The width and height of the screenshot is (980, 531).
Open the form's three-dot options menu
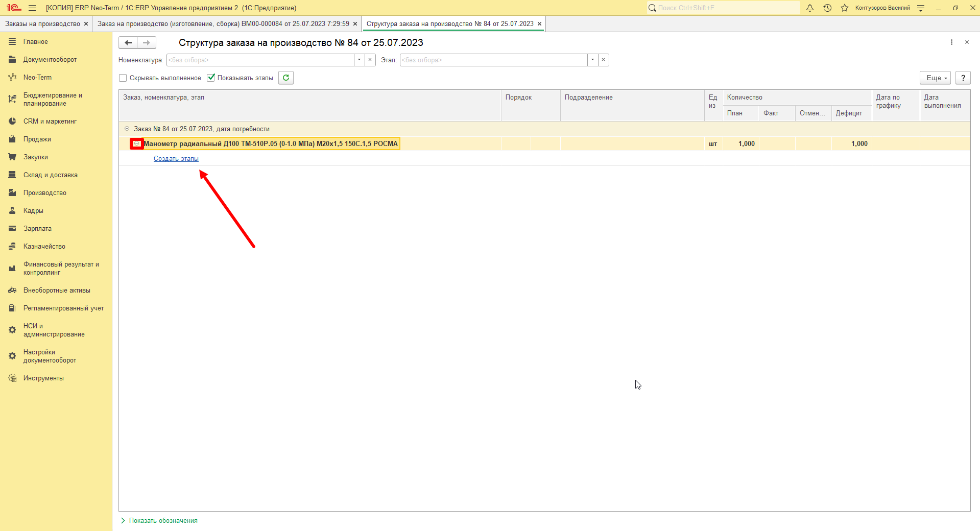[951, 42]
